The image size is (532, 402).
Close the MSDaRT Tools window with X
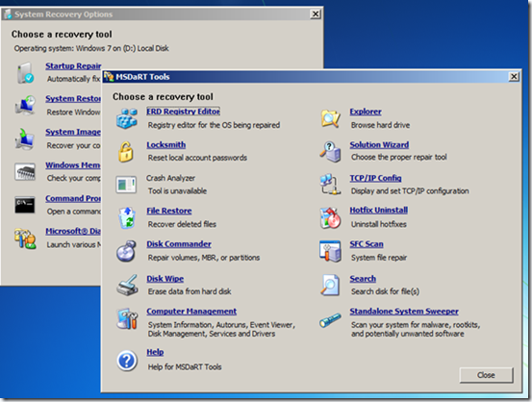[514, 77]
